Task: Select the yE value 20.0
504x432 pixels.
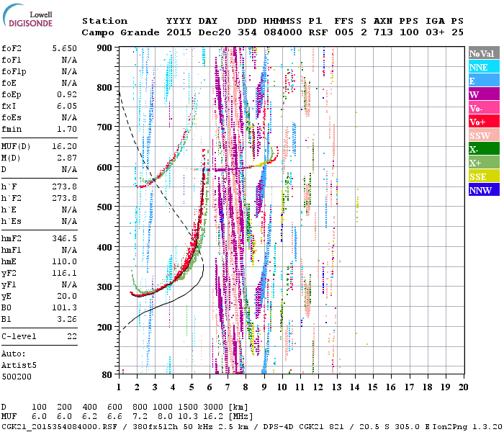Action: (67, 296)
